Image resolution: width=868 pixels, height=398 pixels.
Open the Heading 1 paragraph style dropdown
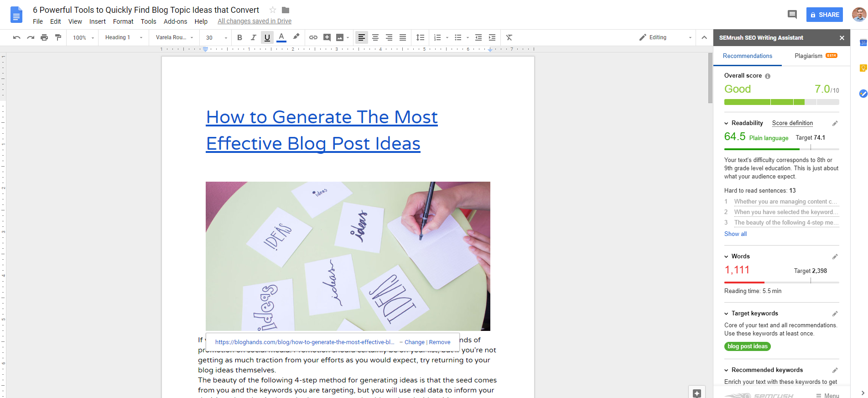point(124,37)
